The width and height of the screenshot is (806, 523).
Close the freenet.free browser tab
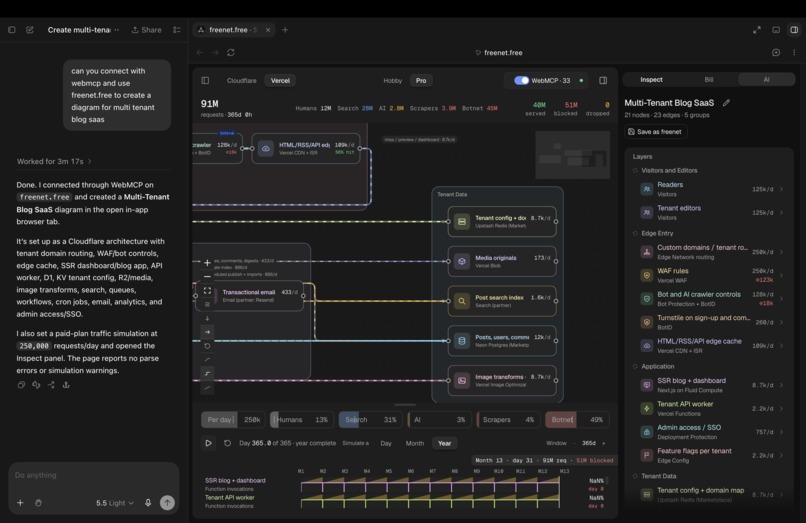pos(268,30)
